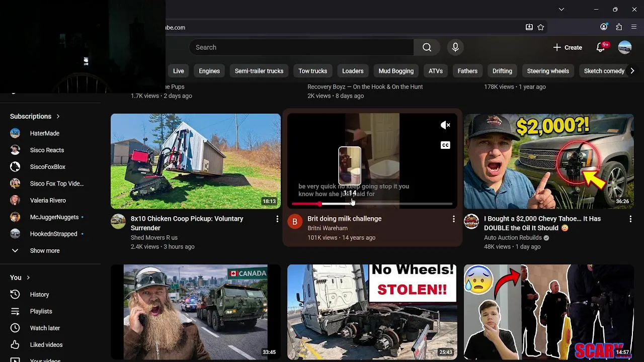
Task: Open Auto Auction Rebuilds channel name
Action: (x=513, y=238)
